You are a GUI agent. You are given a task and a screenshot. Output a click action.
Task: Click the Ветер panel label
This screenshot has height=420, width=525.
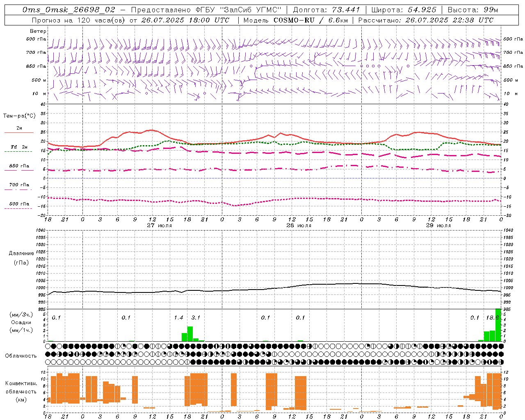[x=38, y=31]
